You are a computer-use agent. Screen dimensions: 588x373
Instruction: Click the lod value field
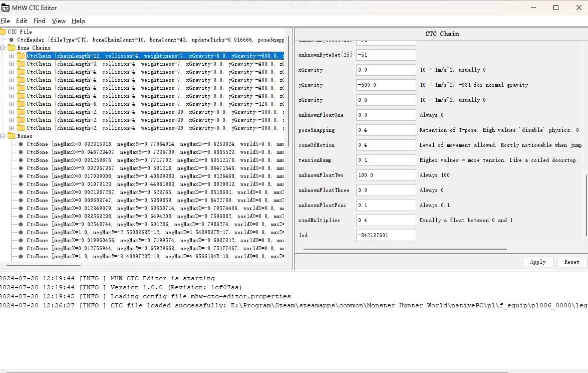(x=386, y=235)
